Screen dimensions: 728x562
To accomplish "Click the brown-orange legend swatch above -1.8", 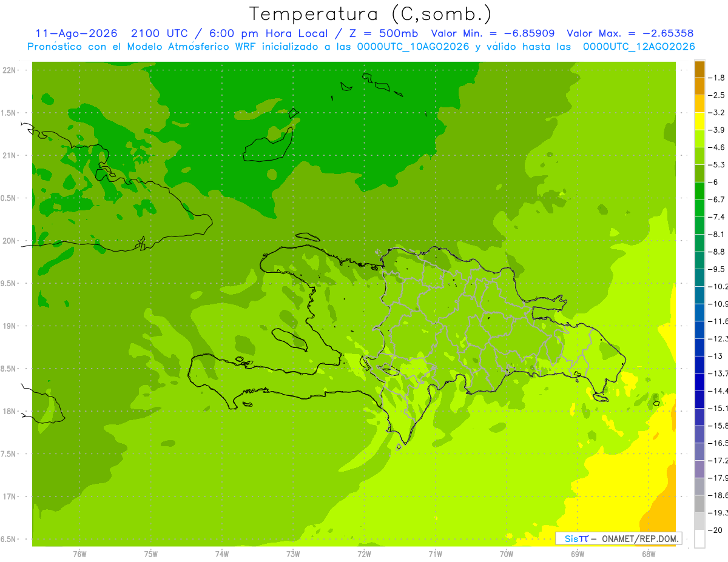I will [x=699, y=69].
